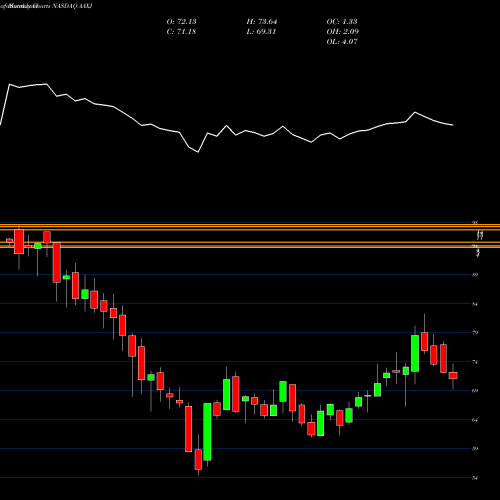
Task: Click the 54 price axis label
Action: coord(475,478)
